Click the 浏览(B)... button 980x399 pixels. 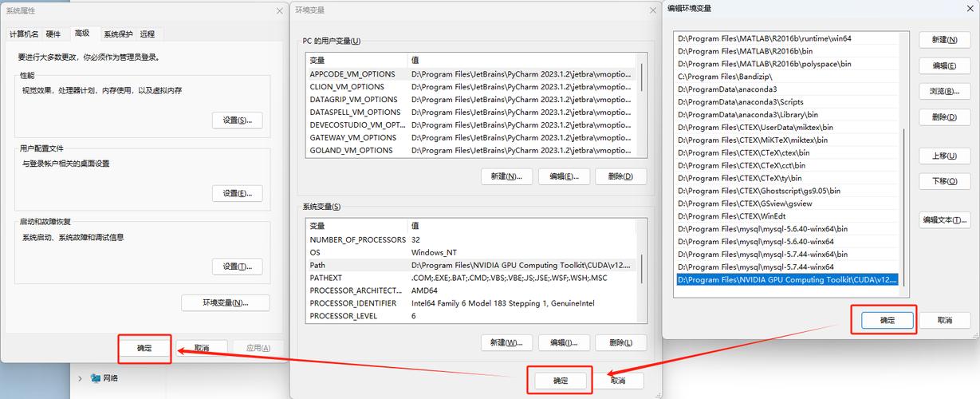(945, 91)
